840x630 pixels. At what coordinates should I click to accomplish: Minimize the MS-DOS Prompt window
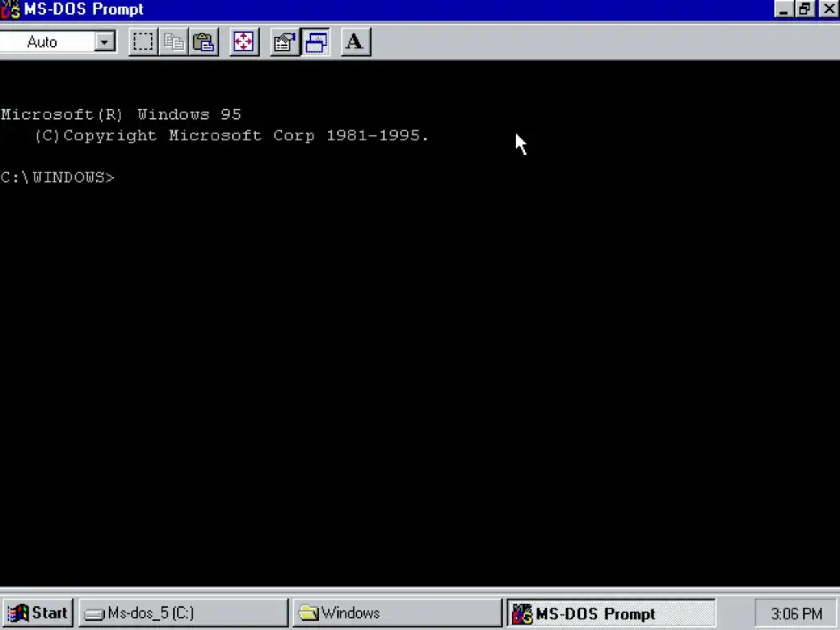(783, 9)
